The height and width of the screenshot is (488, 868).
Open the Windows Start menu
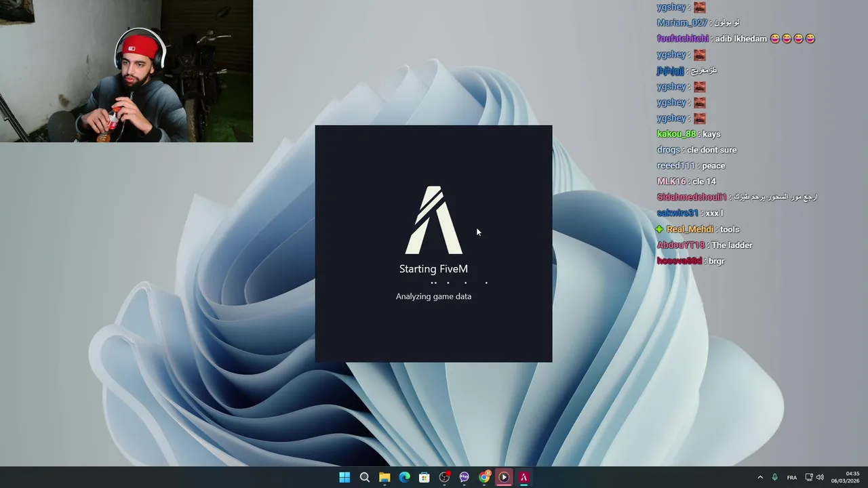tap(344, 477)
